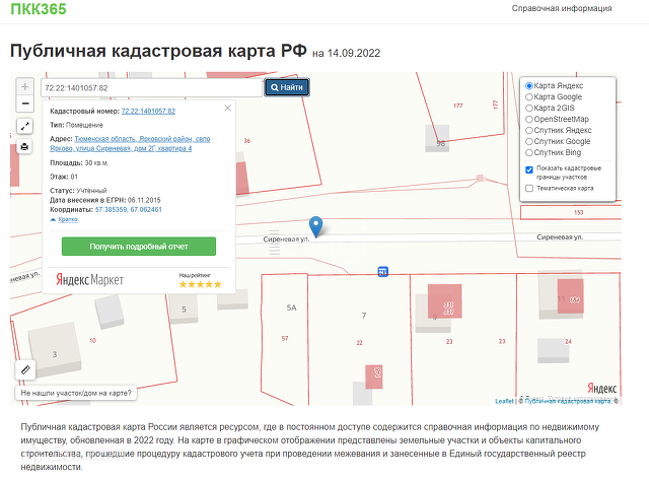This screenshot has width=649, height=480.
Task: Toggle fullscreen map view icon
Action: point(25,126)
